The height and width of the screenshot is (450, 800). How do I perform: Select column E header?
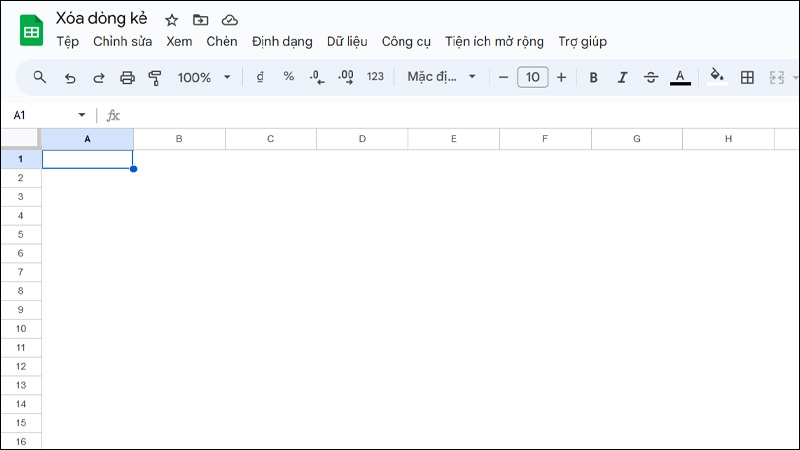pos(454,139)
